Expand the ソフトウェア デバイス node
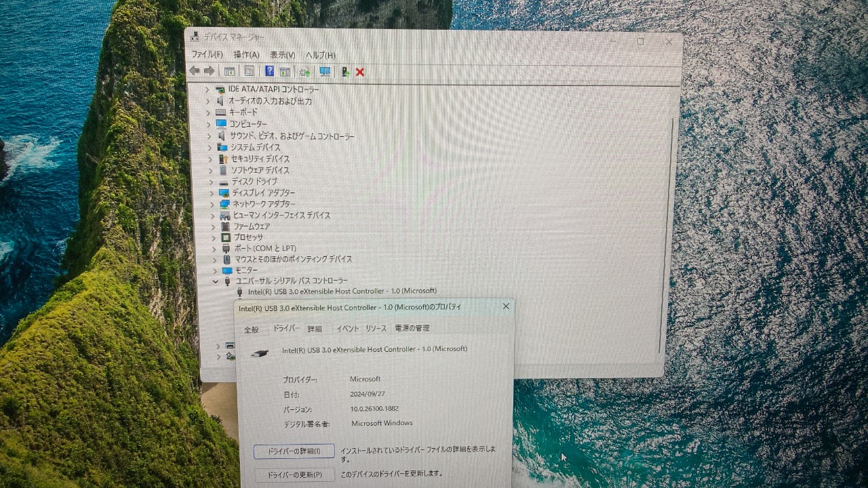 (210, 170)
